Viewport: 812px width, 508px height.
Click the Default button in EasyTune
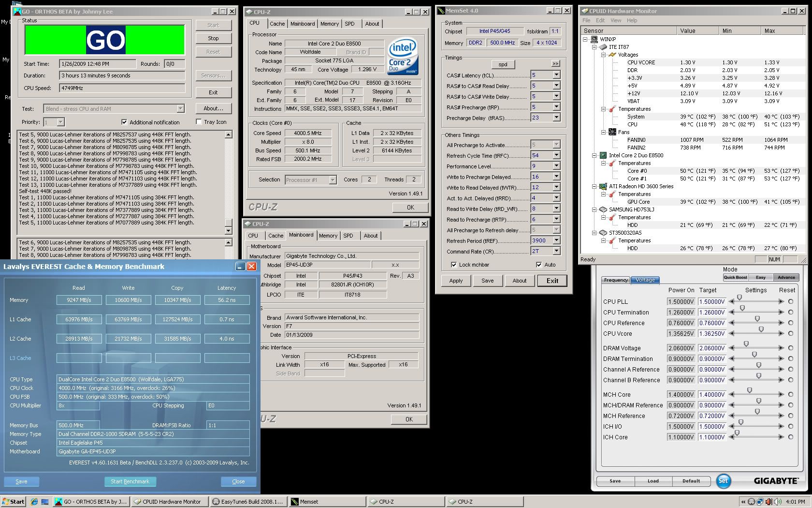coord(691,481)
